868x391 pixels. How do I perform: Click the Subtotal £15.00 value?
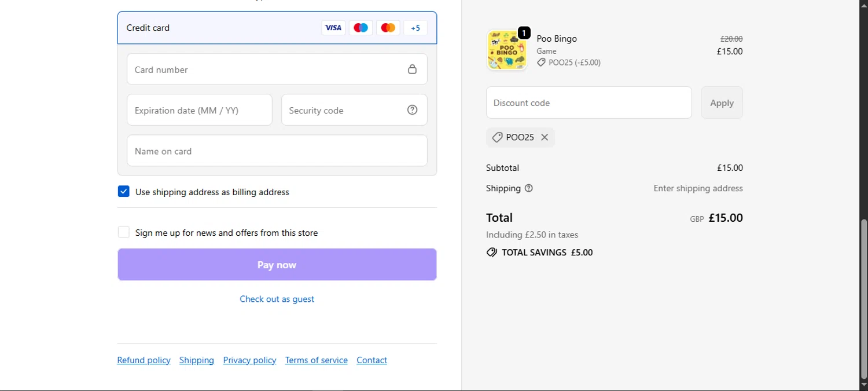pos(730,168)
